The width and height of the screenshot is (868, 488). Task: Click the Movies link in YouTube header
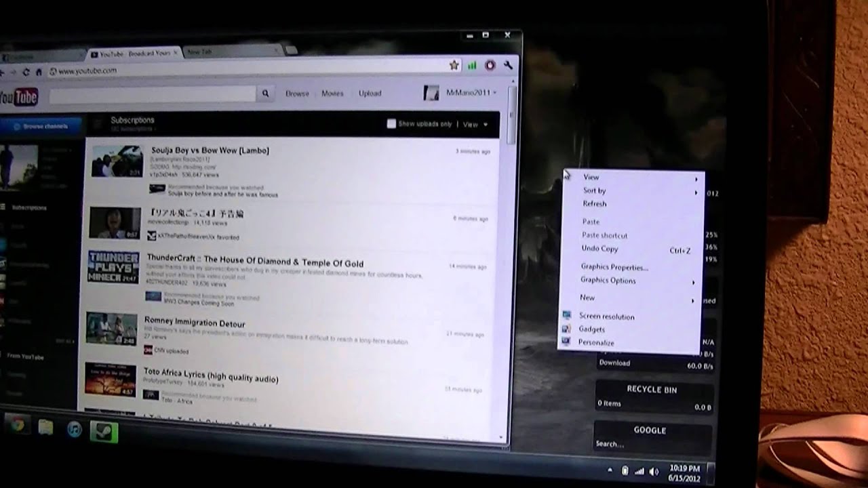point(332,94)
